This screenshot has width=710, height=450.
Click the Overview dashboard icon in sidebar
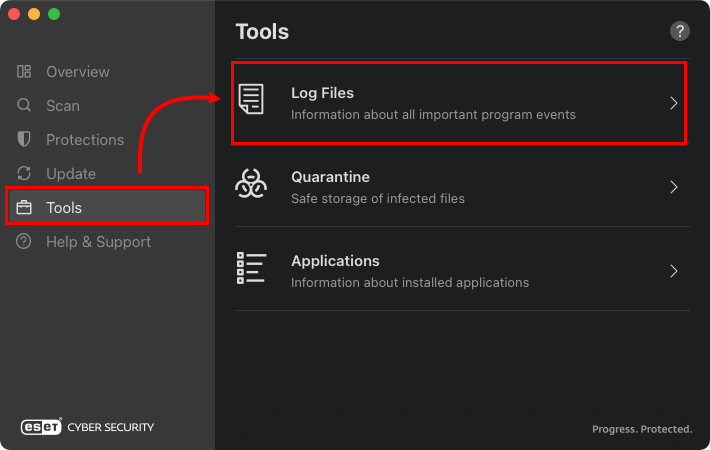[x=24, y=72]
